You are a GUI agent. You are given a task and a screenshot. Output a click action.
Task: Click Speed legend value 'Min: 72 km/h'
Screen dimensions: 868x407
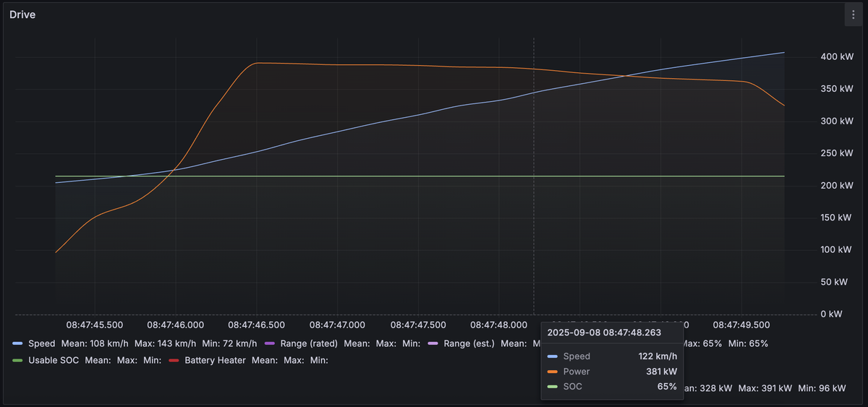[x=229, y=343]
